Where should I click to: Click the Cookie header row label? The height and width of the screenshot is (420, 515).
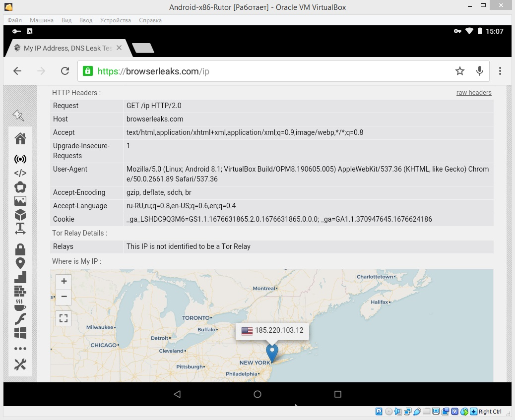coord(64,219)
